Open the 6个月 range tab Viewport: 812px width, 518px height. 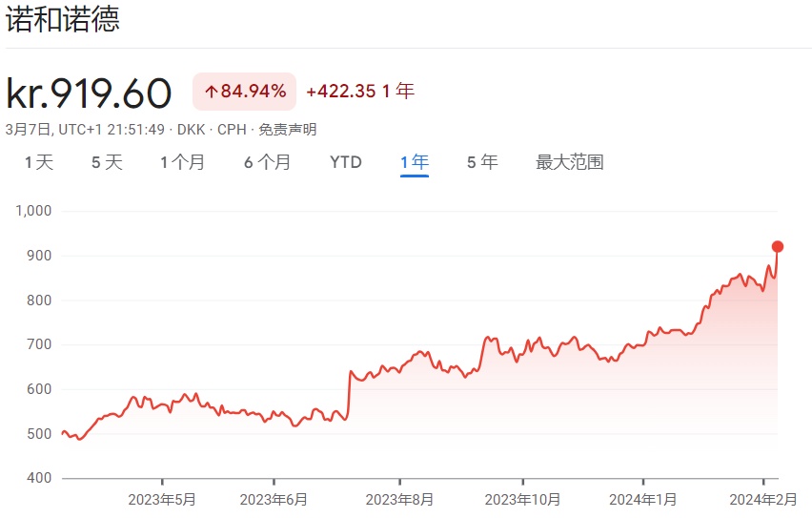pos(267,162)
